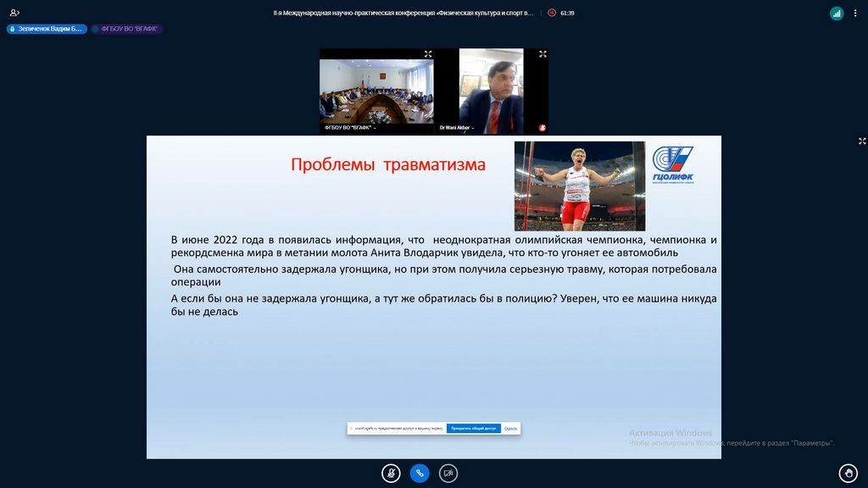Make the presentation slide fullscreen
The image size is (868, 488).
[862, 141]
